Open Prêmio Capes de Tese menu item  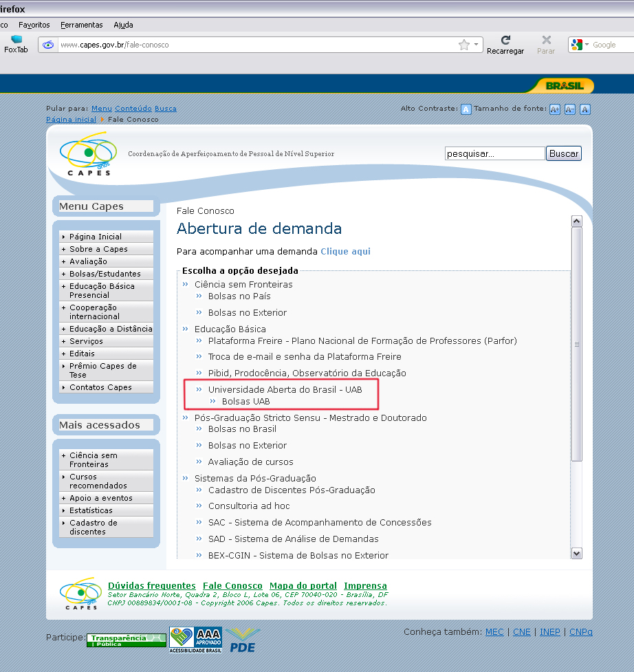click(x=106, y=370)
